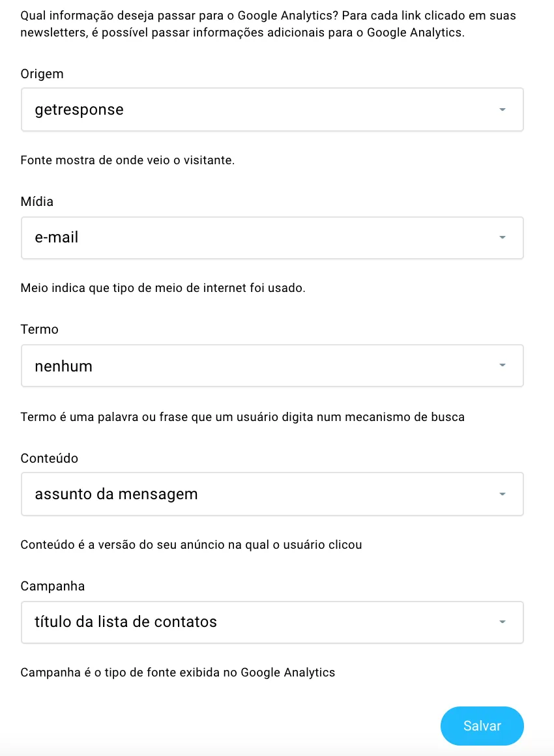
Task: Click the 'Meio indica que tipo' help text
Action: click(163, 288)
